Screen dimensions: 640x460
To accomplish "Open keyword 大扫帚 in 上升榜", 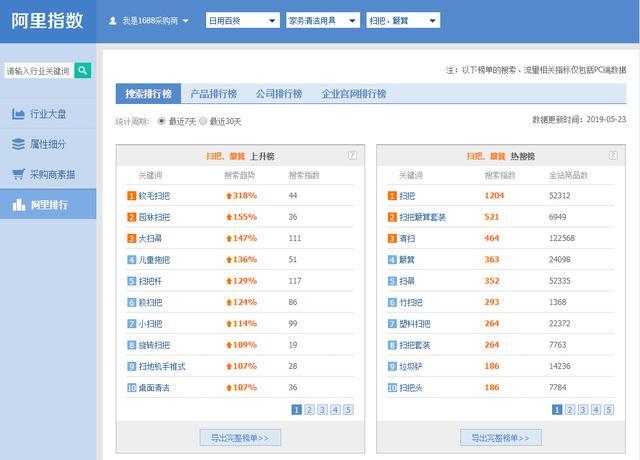I will coord(150,238).
